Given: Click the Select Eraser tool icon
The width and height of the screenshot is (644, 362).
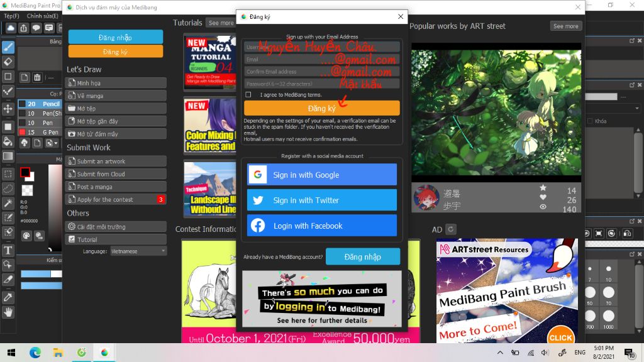Looking at the screenshot, I should coord(8,233).
